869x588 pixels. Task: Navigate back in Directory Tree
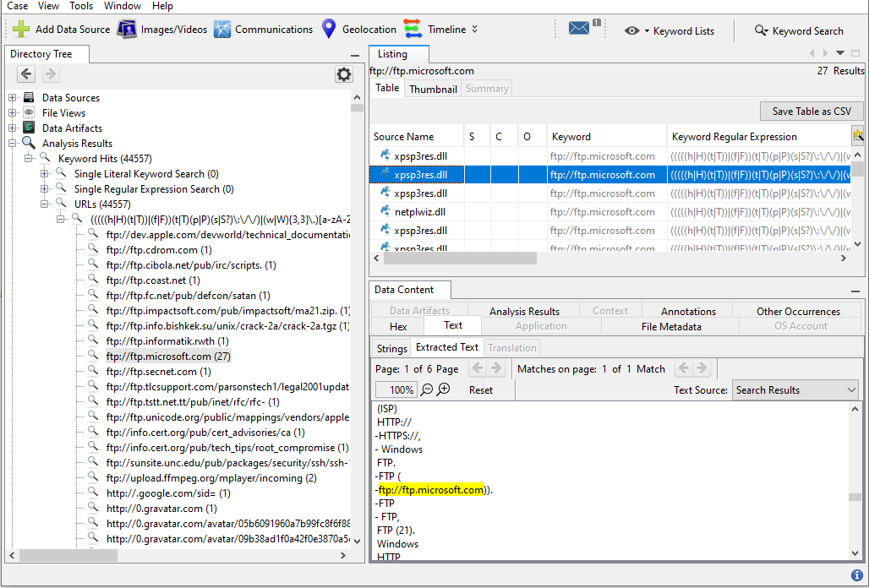26,74
